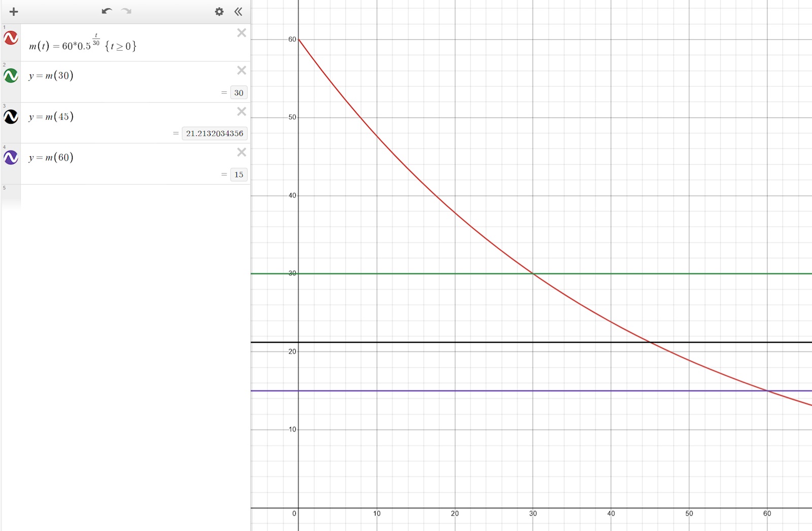The height and width of the screenshot is (531, 812).
Task: Hide the black y=m(45) line
Action: 11,117
